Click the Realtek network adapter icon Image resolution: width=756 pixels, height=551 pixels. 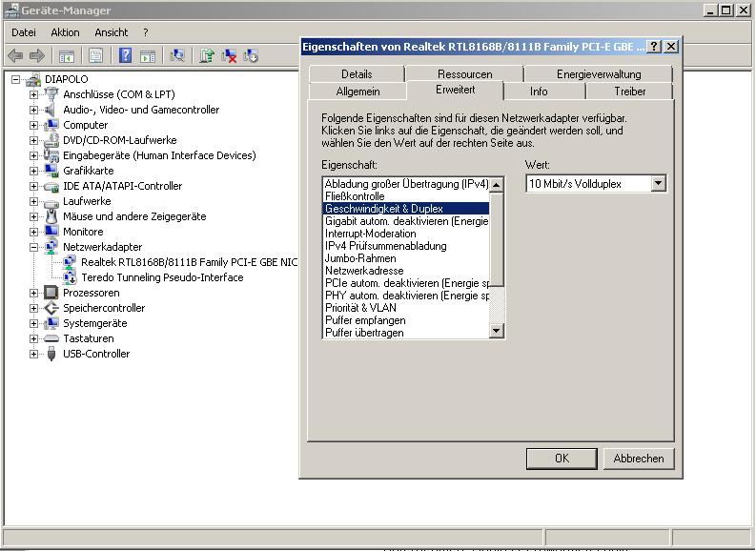[70, 262]
